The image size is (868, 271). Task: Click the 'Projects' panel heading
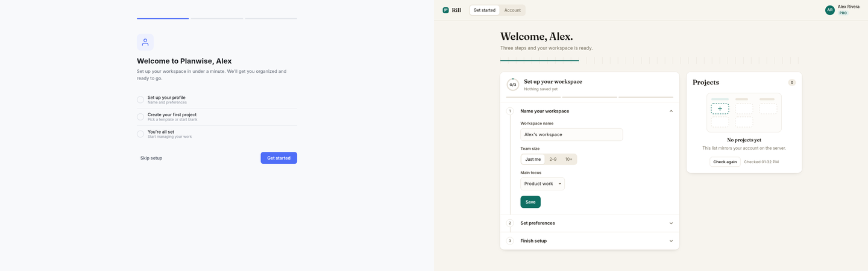pos(706,83)
